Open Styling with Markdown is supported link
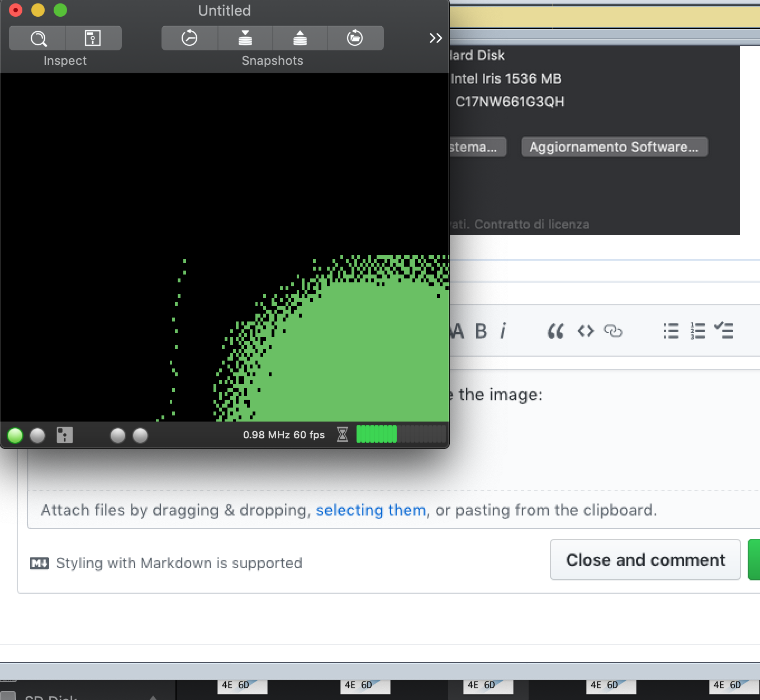760x700 pixels. [x=179, y=563]
